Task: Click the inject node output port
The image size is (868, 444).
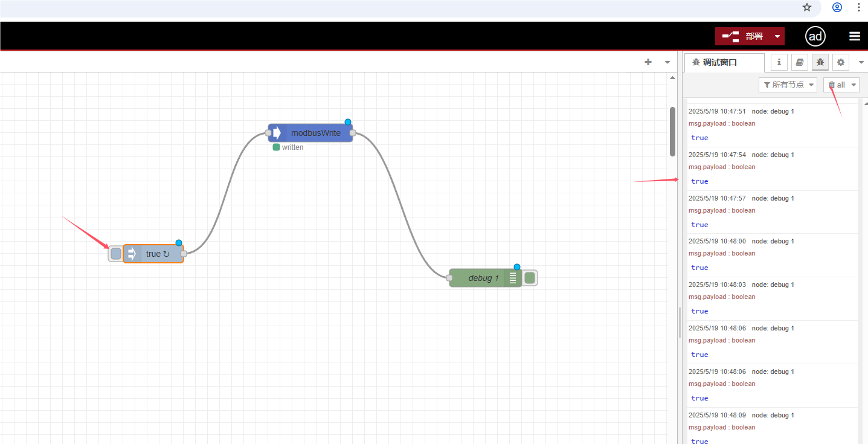Action: point(184,254)
